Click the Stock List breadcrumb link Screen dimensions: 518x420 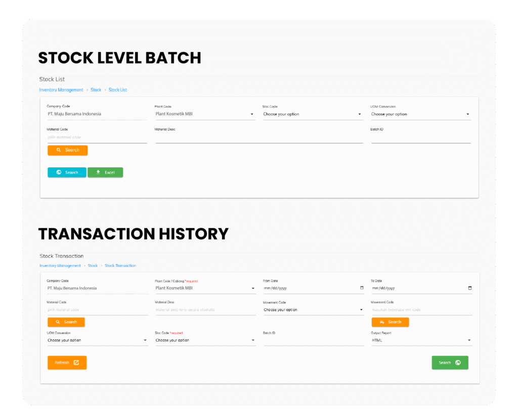[x=117, y=90]
